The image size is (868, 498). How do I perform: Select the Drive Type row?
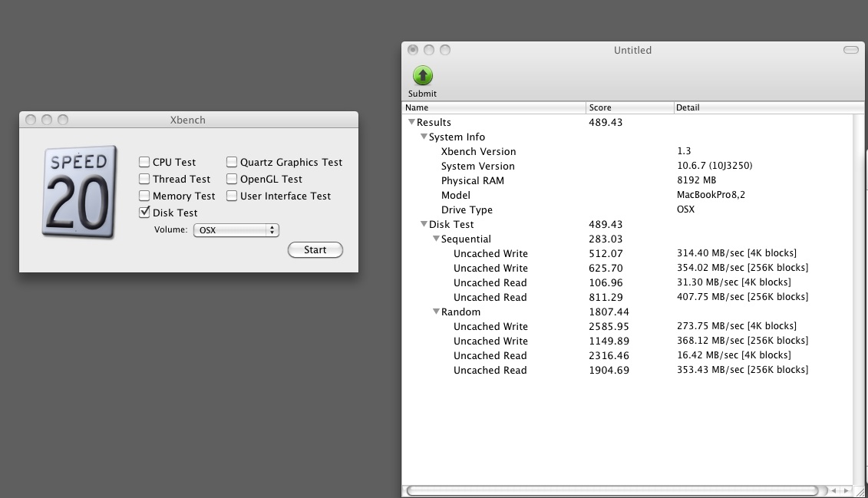click(x=627, y=209)
